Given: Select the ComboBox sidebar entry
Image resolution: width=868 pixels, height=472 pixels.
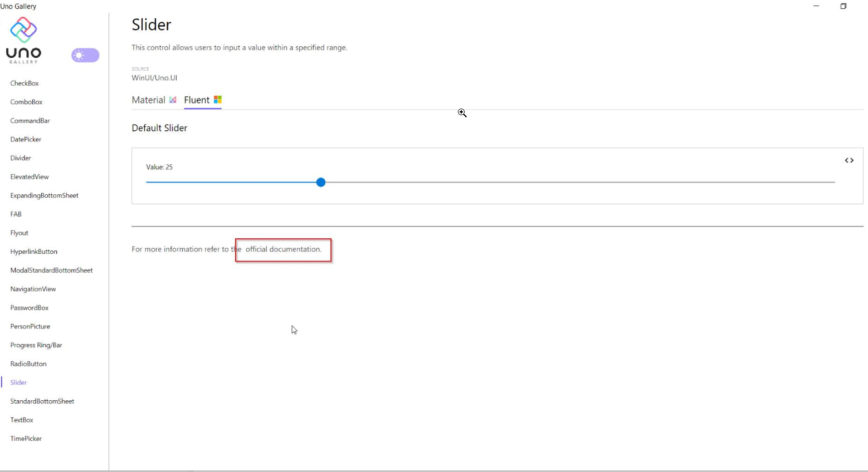Looking at the screenshot, I should click(x=26, y=101).
